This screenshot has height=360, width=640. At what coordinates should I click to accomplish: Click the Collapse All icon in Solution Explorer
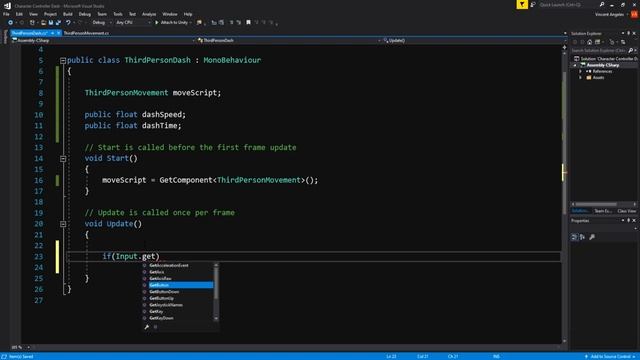coord(623,42)
